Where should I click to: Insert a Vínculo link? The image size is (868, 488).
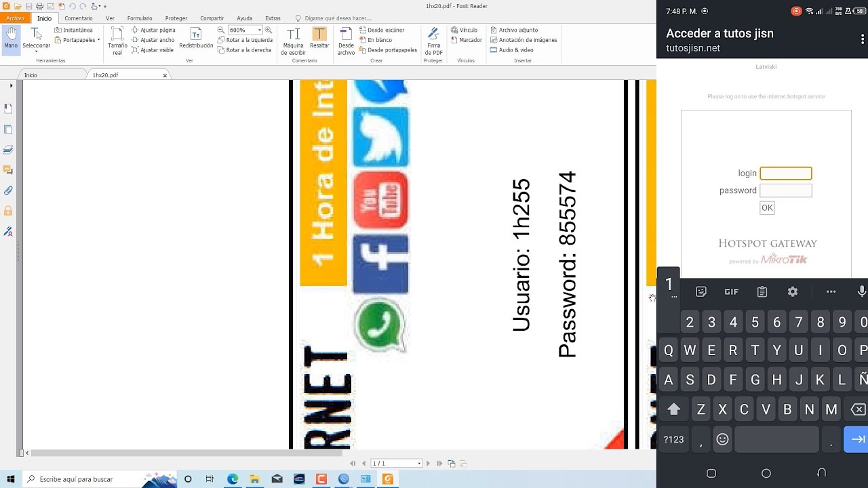(465, 30)
